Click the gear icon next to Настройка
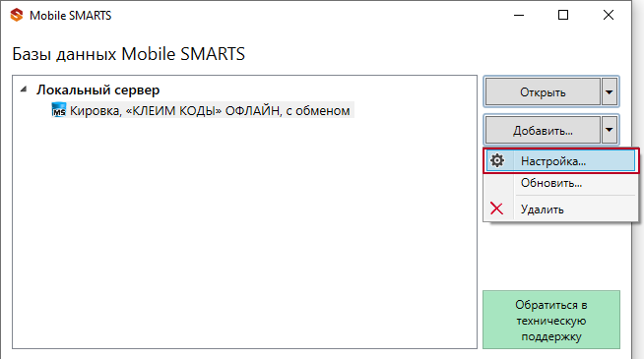644x359 pixels. point(497,160)
